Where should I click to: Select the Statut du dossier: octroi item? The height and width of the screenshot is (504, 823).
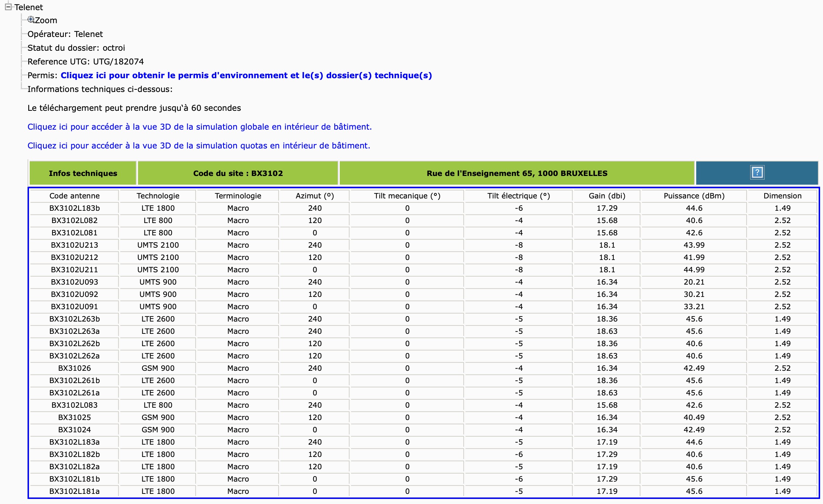pos(76,48)
